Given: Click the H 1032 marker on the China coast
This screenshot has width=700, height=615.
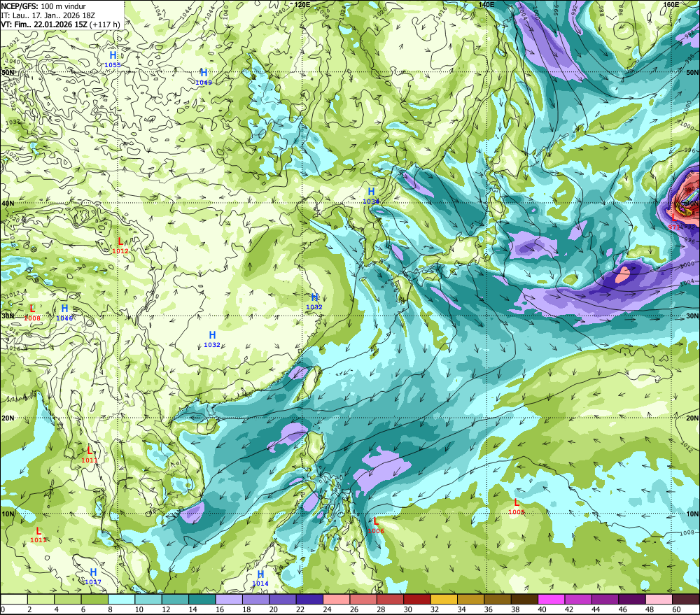Looking at the screenshot, I should [x=314, y=302].
